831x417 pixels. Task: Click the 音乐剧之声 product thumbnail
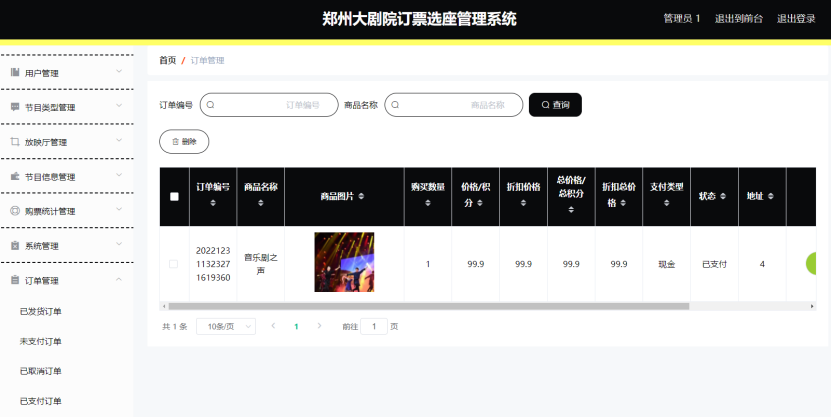point(344,262)
